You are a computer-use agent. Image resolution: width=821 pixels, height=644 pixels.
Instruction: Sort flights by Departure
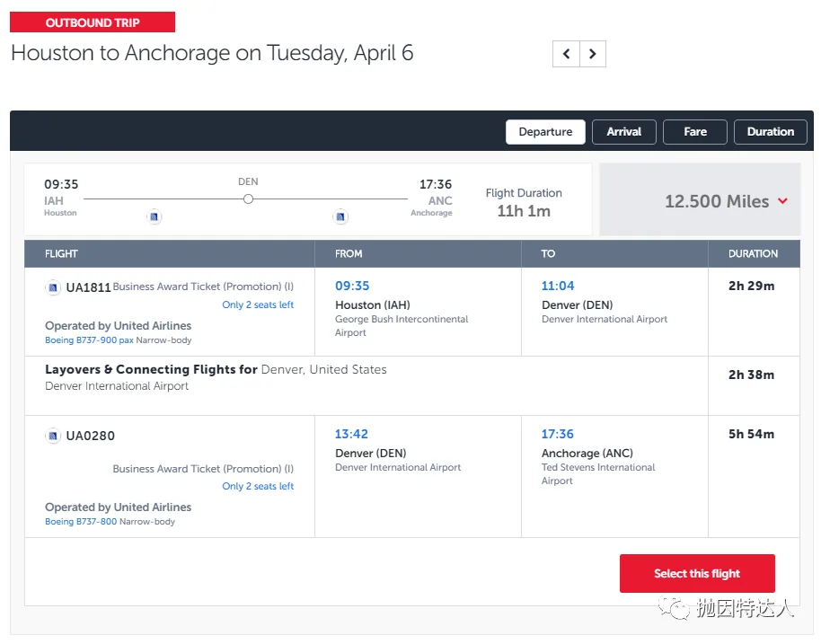point(545,132)
